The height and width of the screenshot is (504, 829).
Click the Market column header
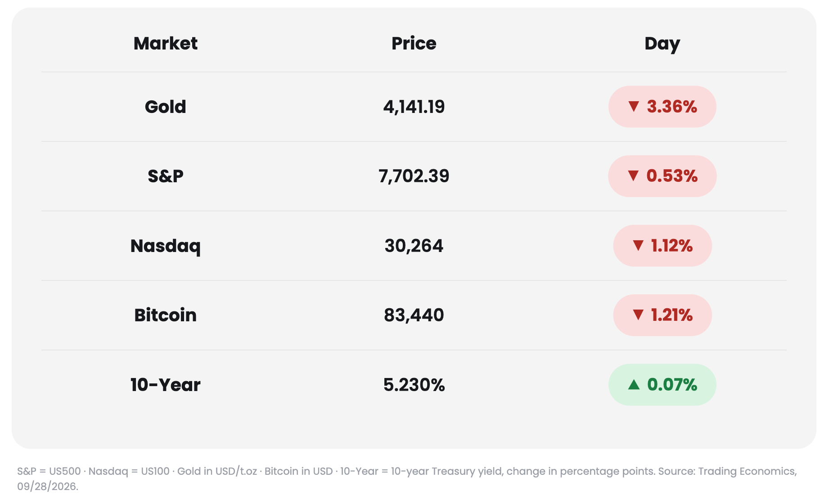tap(166, 44)
